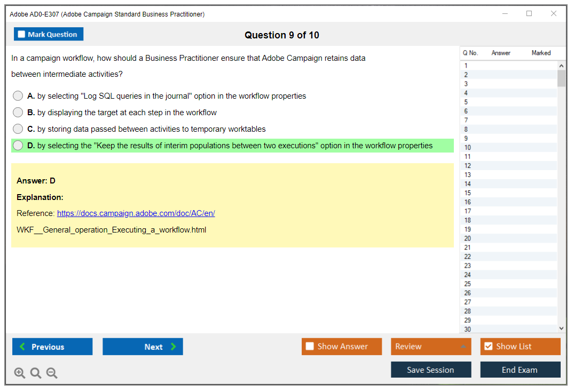Open the Review dropdown arrow
This screenshot has width=574, height=392.
(x=462, y=347)
